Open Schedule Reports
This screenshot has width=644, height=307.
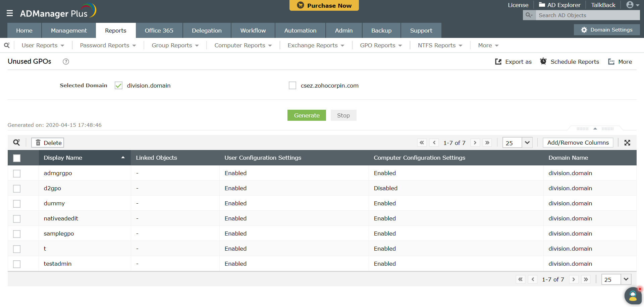click(x=570, y=62)
